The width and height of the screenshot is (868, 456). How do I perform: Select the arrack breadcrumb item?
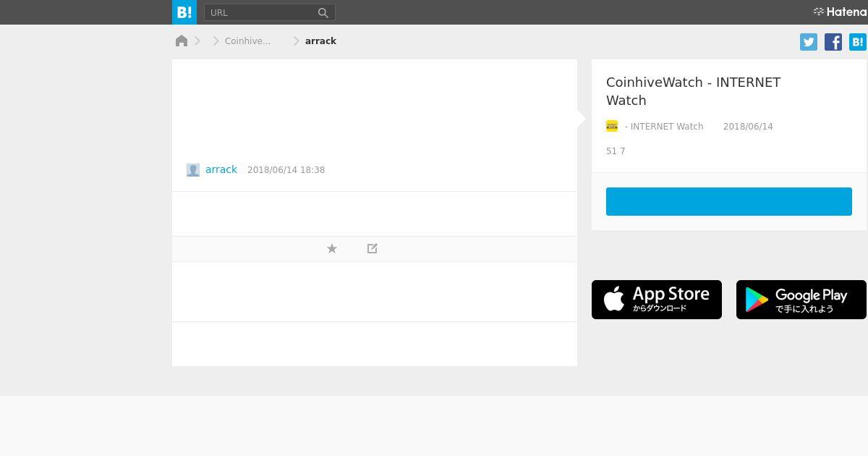[x=320, y=41]
